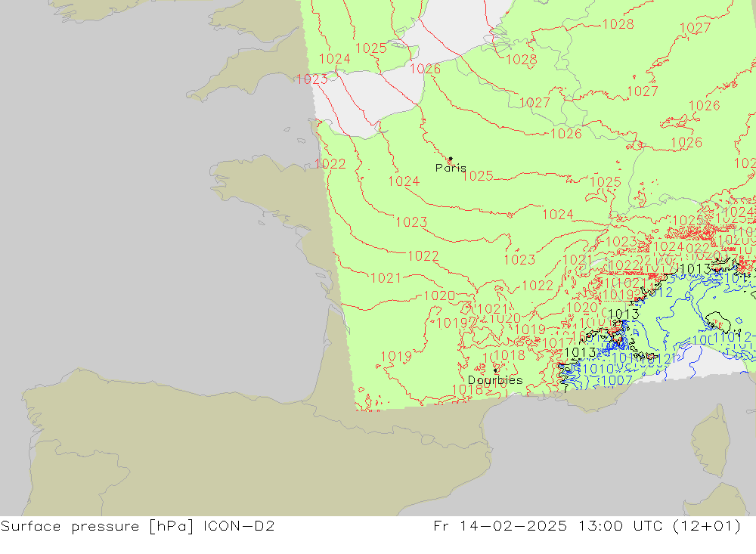This screenshot has width=756, height=554.
Task: Click the 1018 label directly above Dourbies
Action: click(x=510, y=355)
